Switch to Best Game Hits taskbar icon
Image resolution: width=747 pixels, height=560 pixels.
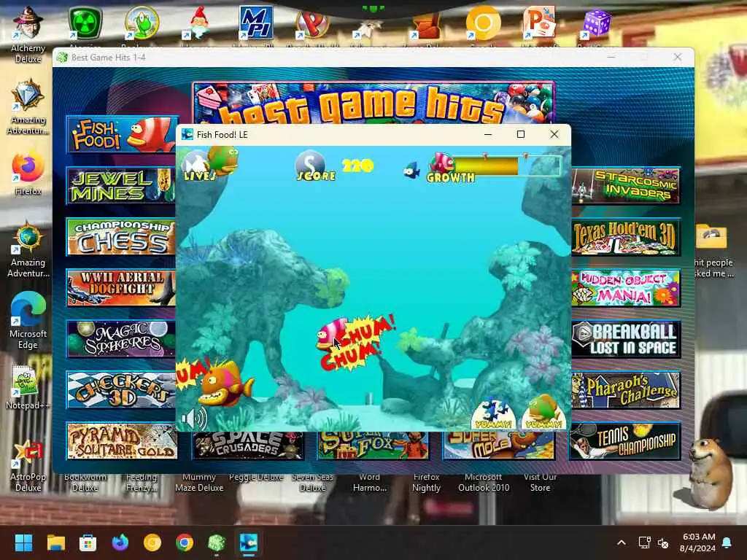pyautogui.click(x=217, y=542)
